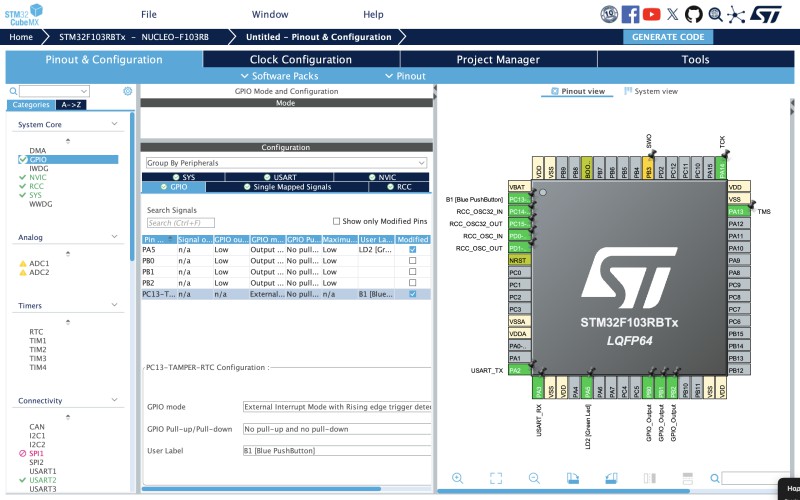Image resolution: width=800 pixels, height=500 pixels.
Task: Click the vertical split view icon
Action: (x=649, y=478)
